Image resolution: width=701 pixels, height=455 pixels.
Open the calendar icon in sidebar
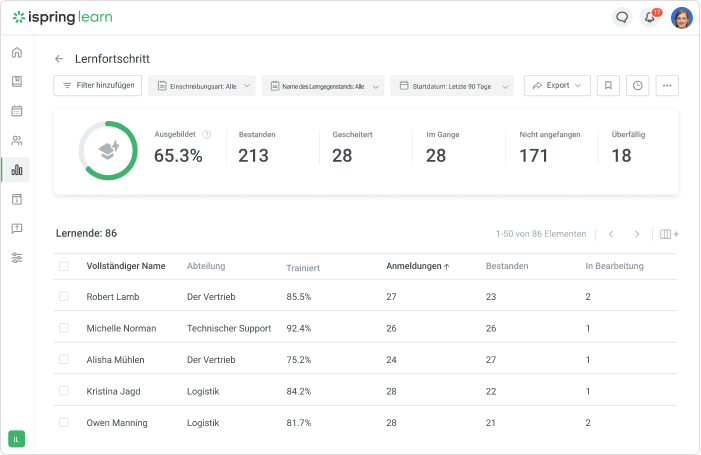coord(17,111)
